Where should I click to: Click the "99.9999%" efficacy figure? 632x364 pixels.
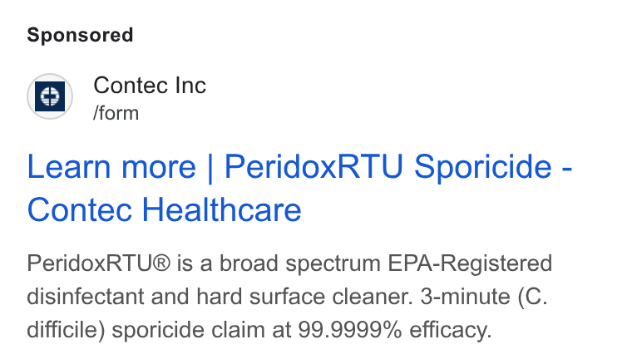(x=350, y=330)
